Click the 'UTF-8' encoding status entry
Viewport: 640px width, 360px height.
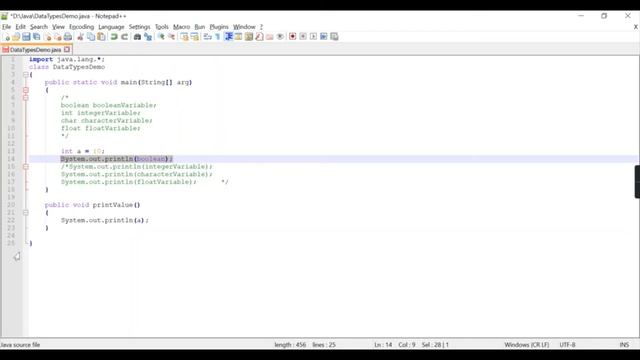567,345
